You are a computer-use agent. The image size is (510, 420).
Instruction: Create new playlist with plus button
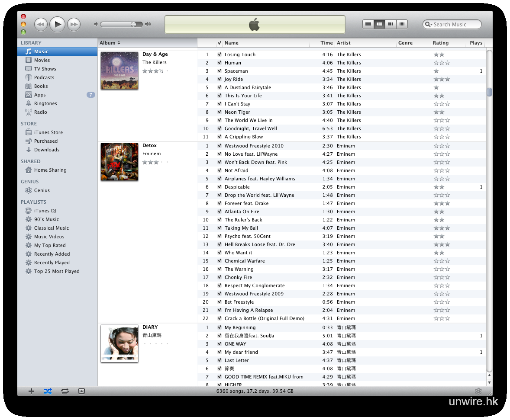point(31,391)
